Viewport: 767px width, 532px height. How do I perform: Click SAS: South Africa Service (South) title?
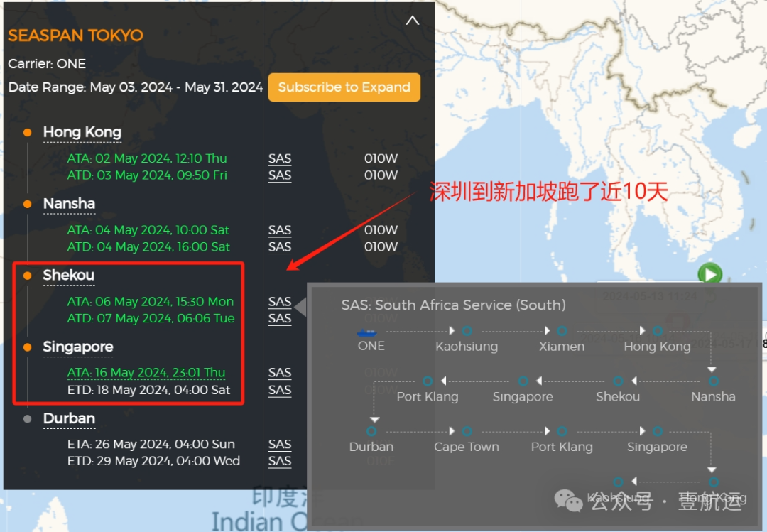coord(453,305)
